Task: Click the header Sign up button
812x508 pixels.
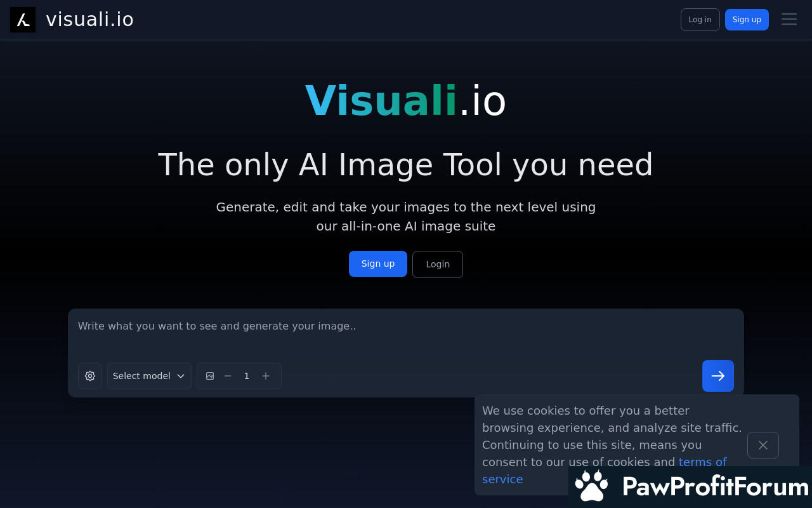Action: click(x=747, y=20)
